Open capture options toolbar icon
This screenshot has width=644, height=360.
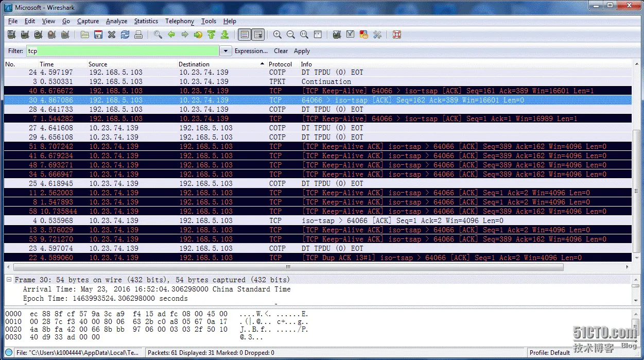(x=25, y=35)
